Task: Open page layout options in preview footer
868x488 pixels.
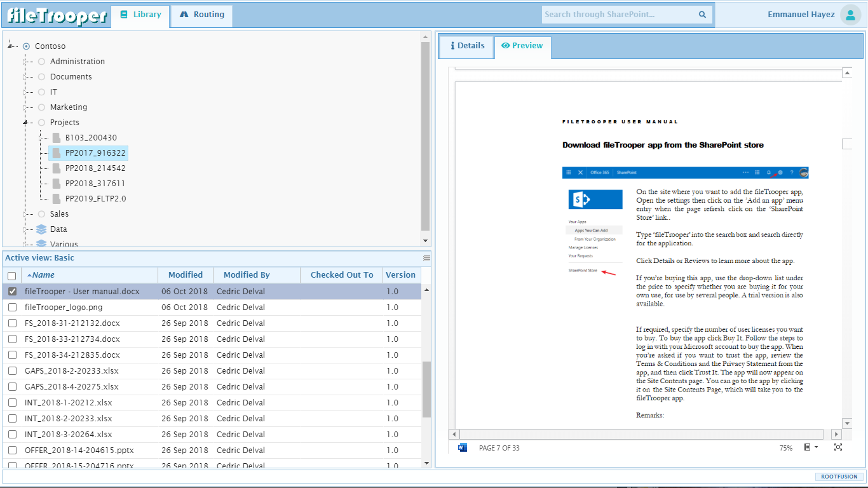Action: 810,447
